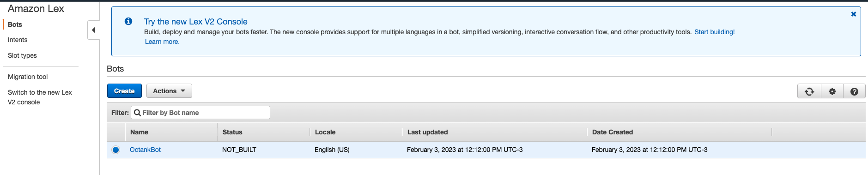
Task: Collapse the left sidebar arrow
Action: pyautogui.click(x=94, y=30)
